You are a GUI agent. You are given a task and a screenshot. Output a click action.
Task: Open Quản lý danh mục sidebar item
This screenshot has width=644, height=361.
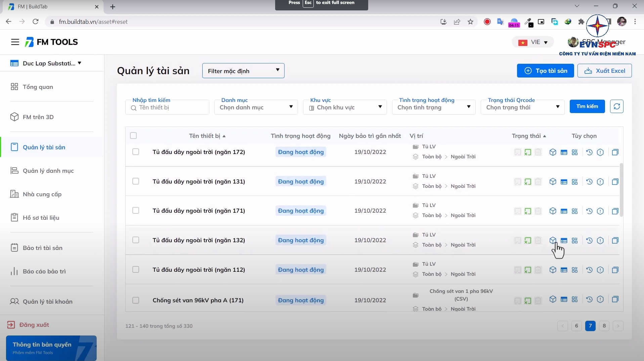pyautogui.click(x=48, y=171)
